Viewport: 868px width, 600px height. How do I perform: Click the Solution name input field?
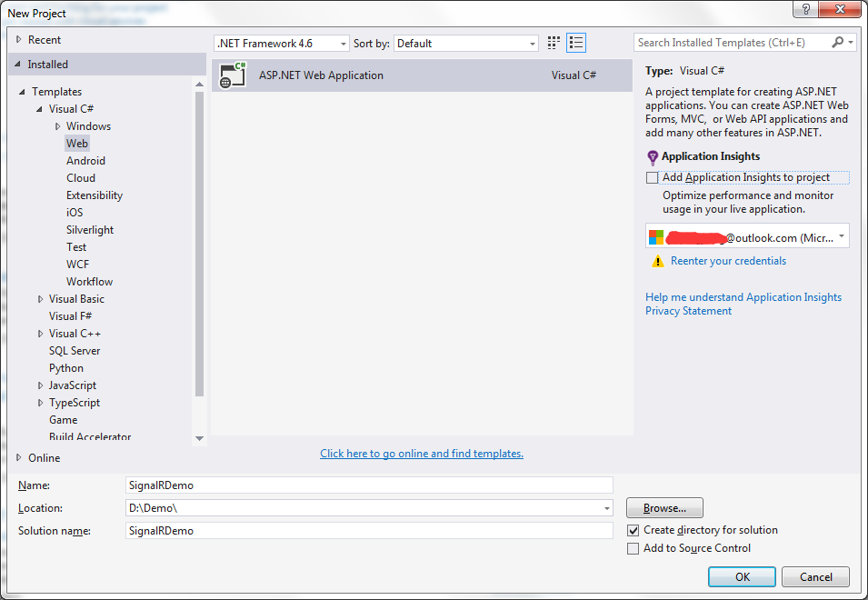pyautogui.click(x=369, y=531)
